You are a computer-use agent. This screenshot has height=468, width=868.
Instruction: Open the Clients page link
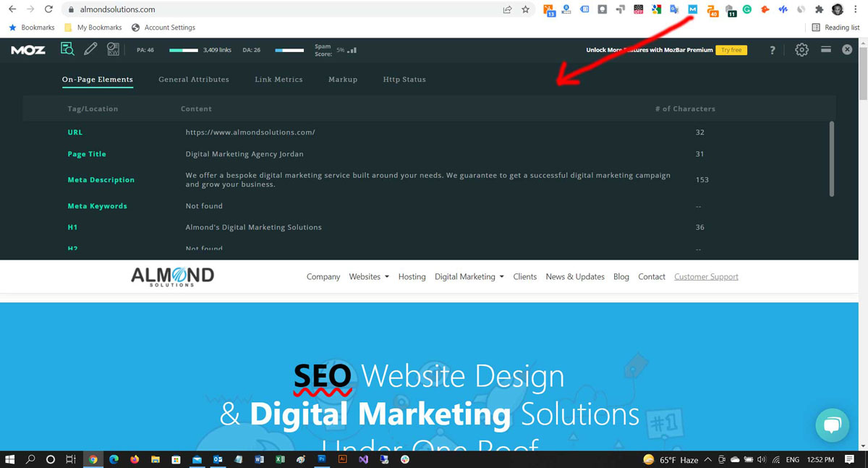[x=525, y=276]
